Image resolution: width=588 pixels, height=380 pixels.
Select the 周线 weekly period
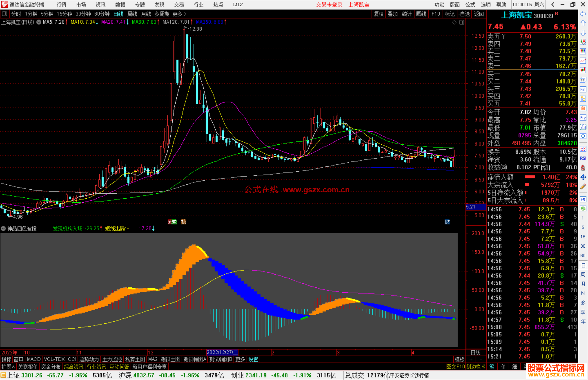[x=132, y=14]
